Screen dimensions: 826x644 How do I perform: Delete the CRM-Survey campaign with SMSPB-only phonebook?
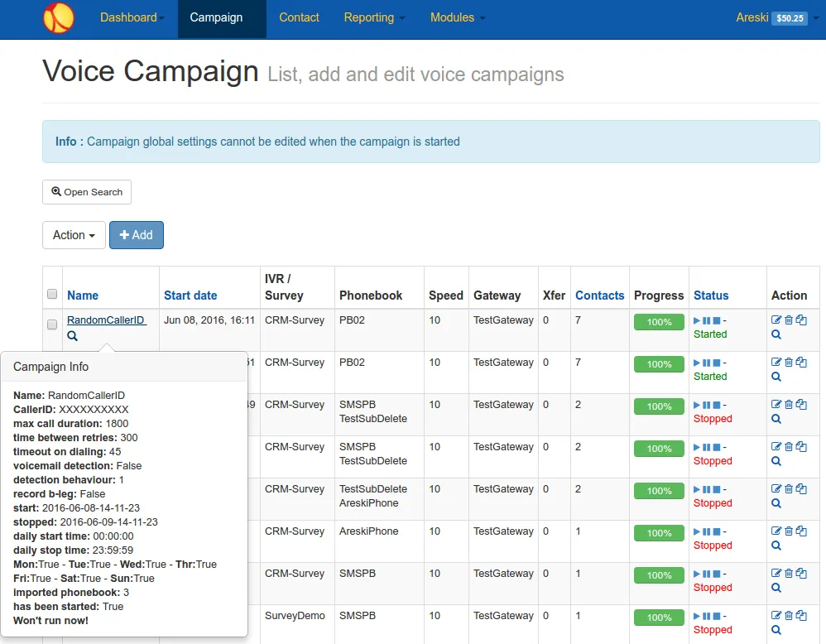(x=789, y=573)
